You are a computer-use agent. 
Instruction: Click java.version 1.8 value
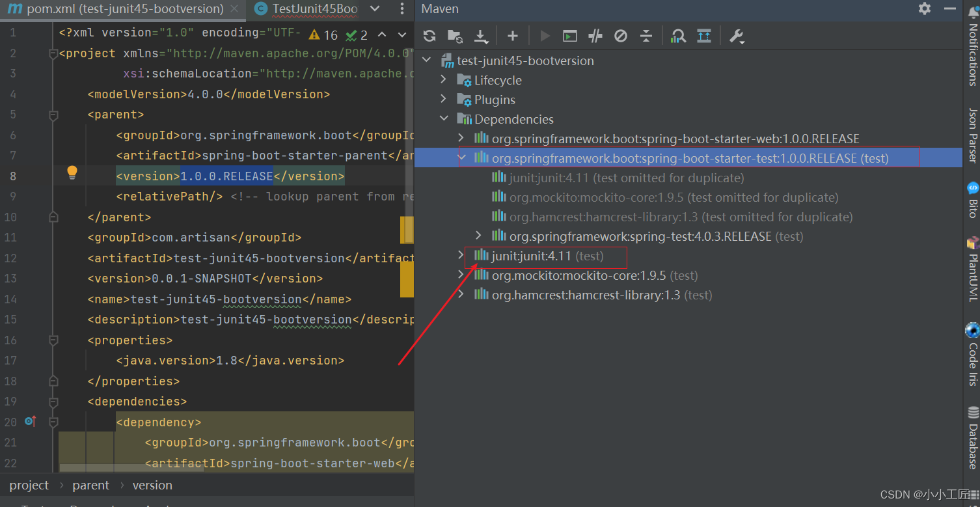coord(226,361)
